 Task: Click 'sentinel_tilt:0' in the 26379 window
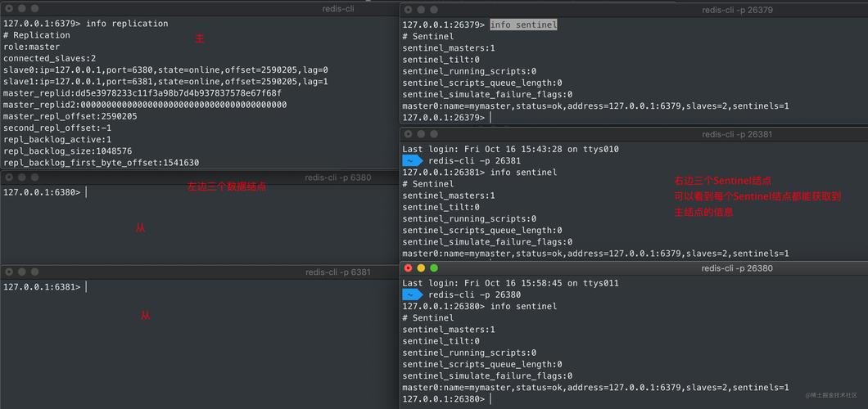coord(441,60)
